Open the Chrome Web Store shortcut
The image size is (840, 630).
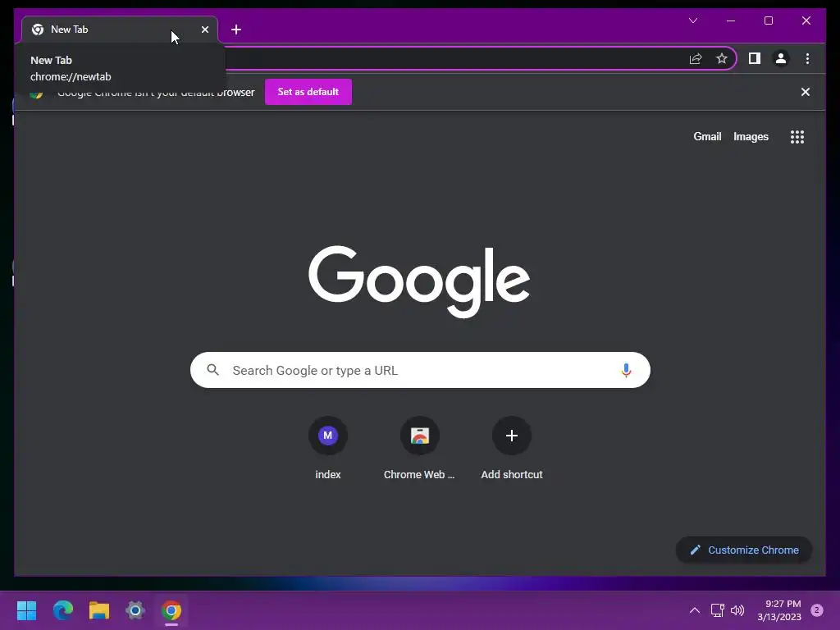click(x=419, y=448)
